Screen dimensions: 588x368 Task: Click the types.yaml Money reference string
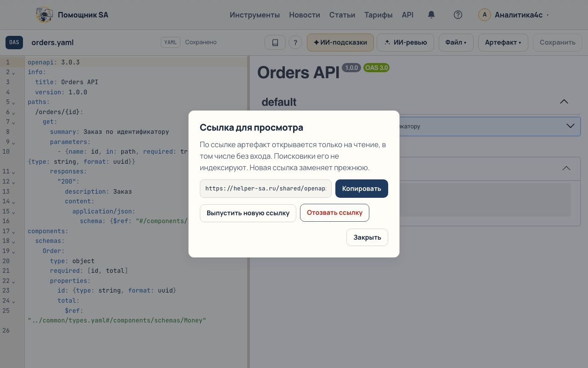coord(117,320)
